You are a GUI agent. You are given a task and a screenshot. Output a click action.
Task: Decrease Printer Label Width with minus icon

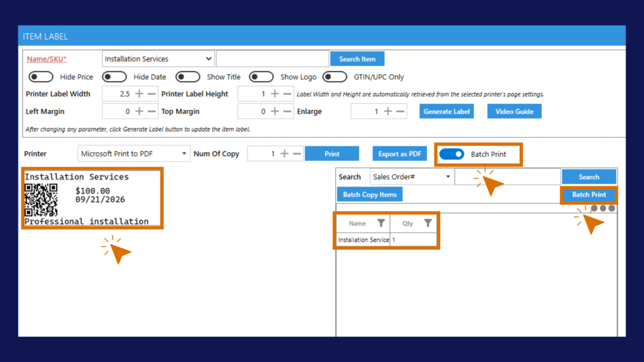point(152,94)
